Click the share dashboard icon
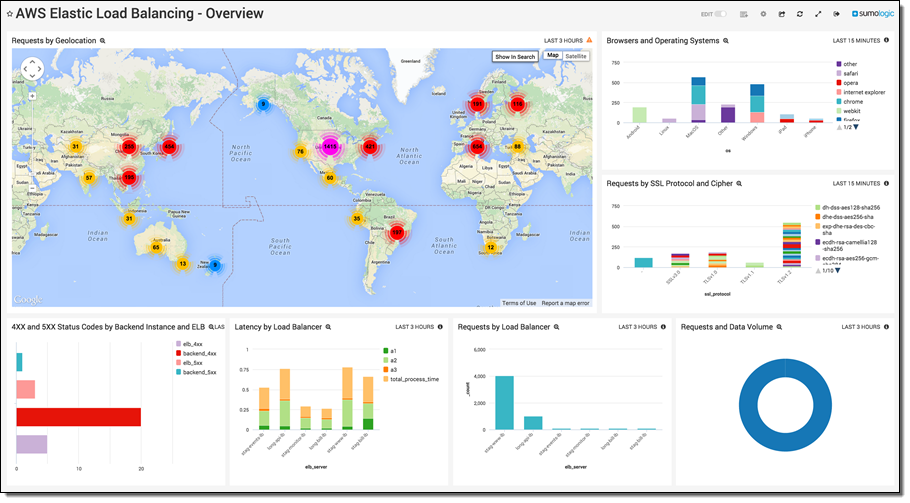This screenshot has width=910, height=503. 782,14
